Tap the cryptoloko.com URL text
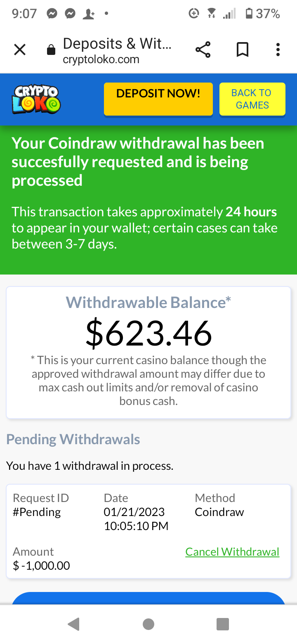The width and height of the screenshot is (297, 644). [101, 59]
